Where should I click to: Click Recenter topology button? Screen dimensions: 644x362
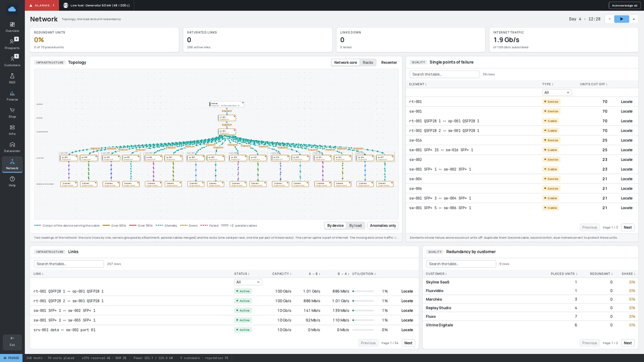click(x=389, y=62)
